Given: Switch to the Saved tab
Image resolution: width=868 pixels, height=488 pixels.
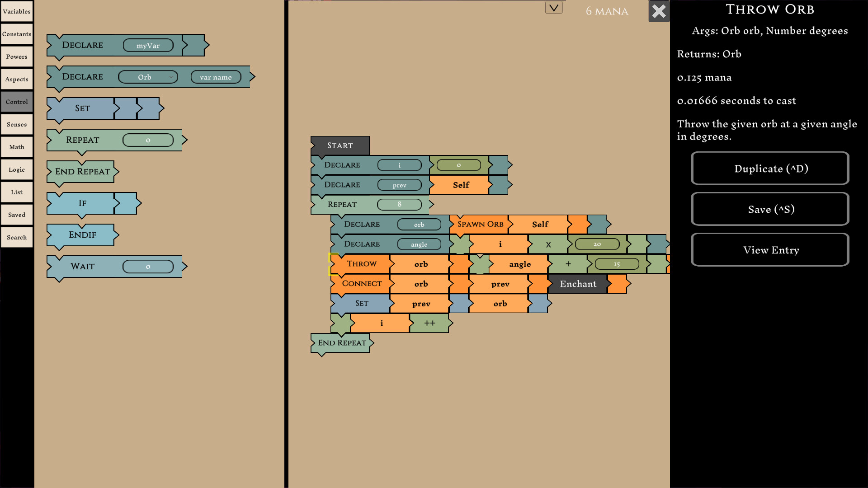Looking at the screenshot, I should point(17,214).
